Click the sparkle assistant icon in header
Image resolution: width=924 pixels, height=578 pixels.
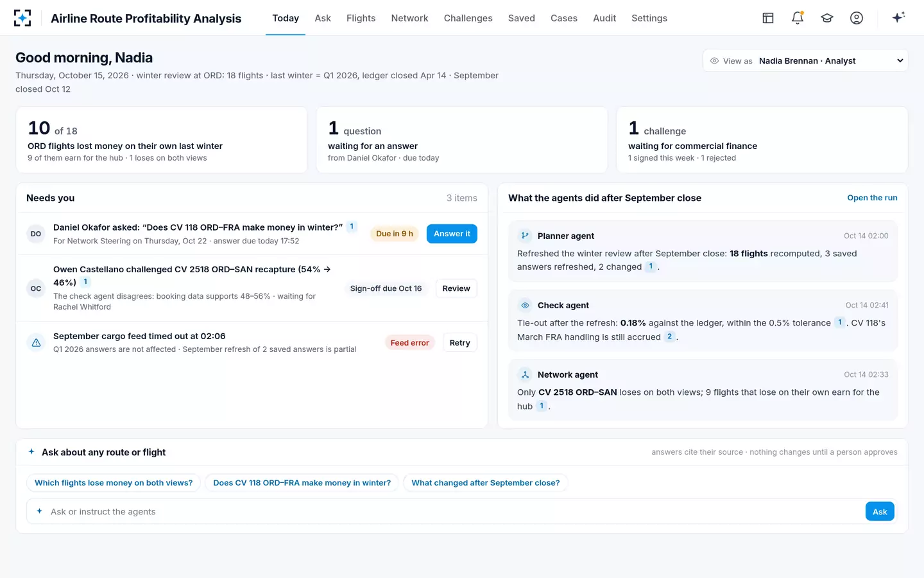(x=898, y=17)
